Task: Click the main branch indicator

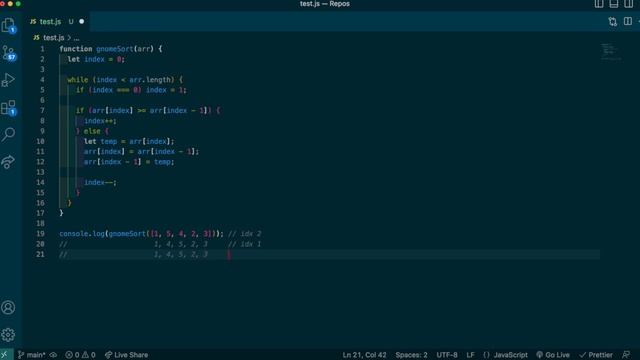Action: point(31,355)
